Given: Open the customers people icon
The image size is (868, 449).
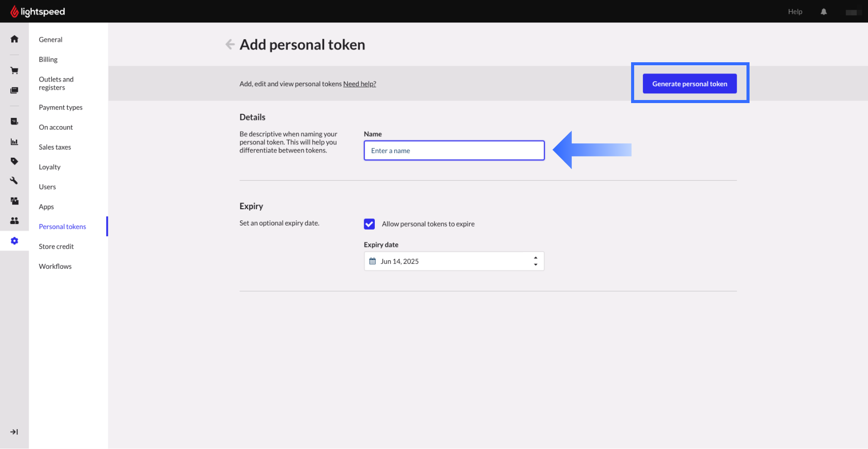Looking at the screenshot, I should [14, 220].
